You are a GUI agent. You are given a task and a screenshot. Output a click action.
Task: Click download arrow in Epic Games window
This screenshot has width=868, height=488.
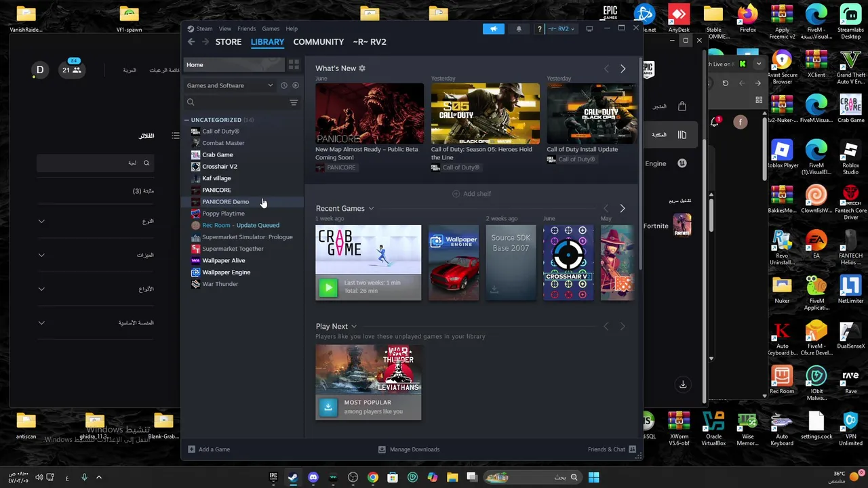683,384
